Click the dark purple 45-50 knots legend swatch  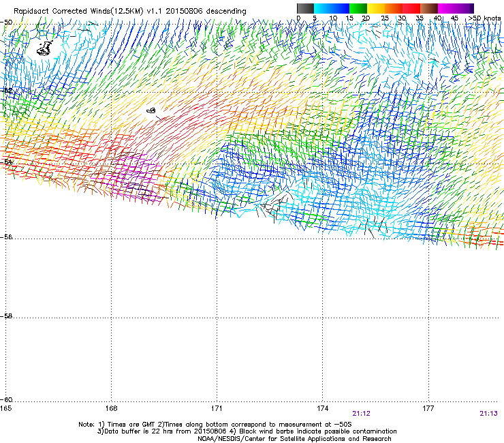[x=464, y=8]
